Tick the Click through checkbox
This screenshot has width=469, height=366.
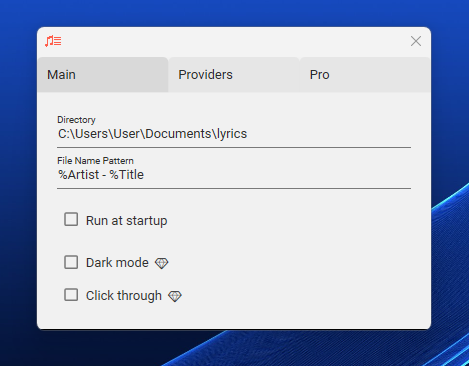[71, 295]
